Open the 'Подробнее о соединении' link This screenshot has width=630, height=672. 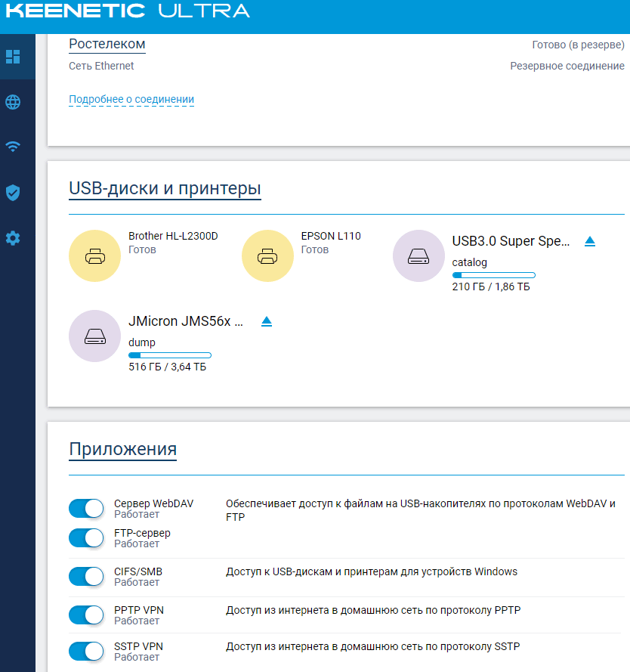[131, 99]
